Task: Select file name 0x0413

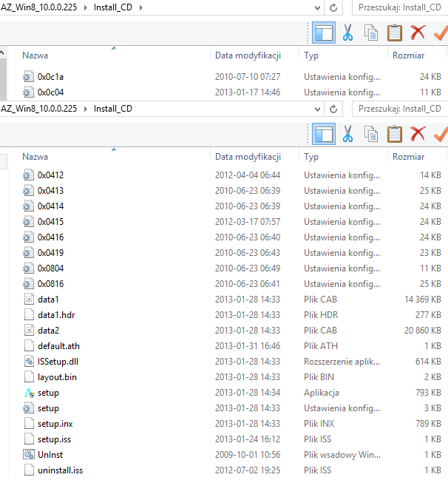Action: tap(50, 191)
